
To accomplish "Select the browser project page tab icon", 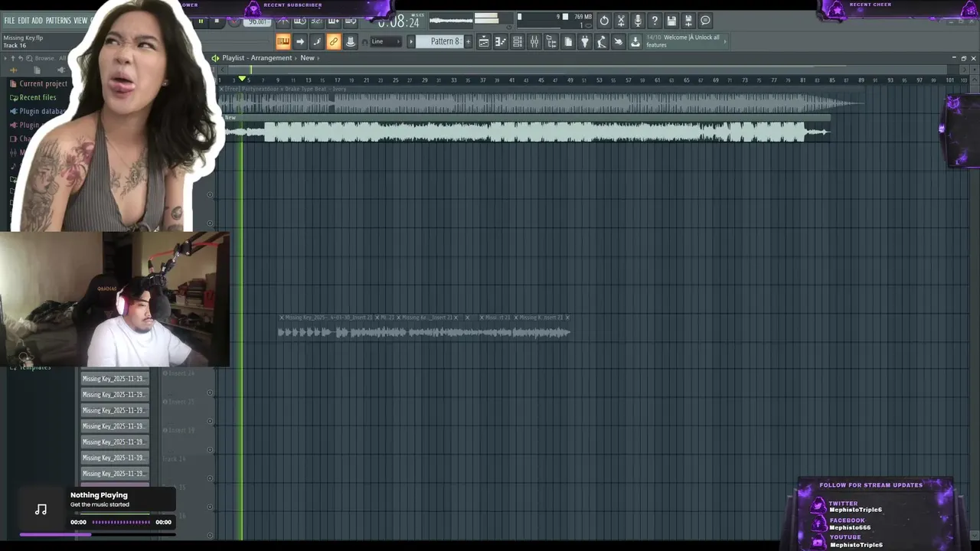I will (x=37, y=70).
